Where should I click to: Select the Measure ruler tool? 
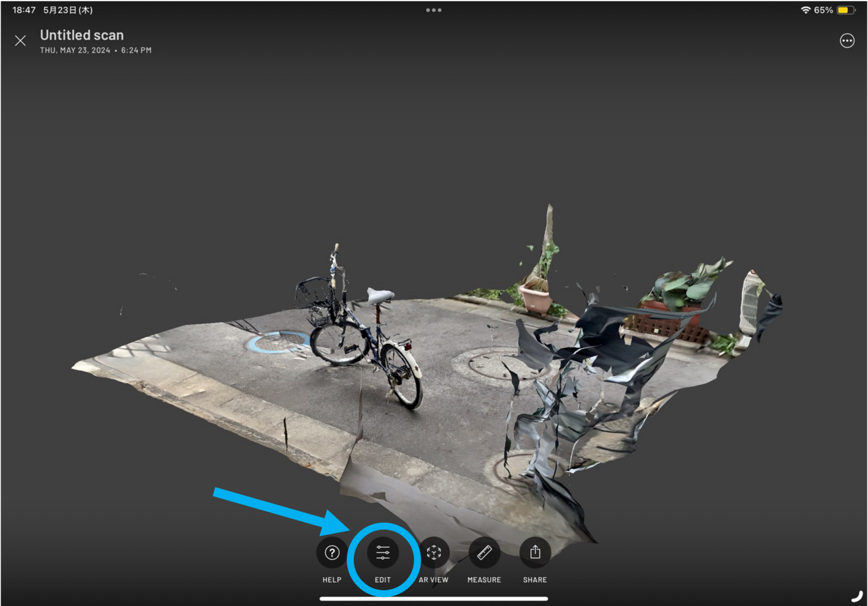tap(484, 553)
